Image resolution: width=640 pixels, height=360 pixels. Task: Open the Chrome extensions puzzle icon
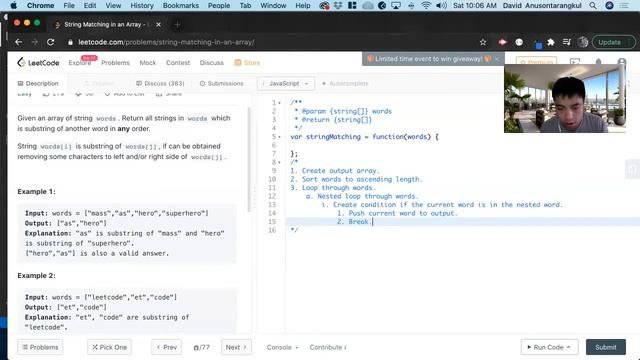pos(551,42)
